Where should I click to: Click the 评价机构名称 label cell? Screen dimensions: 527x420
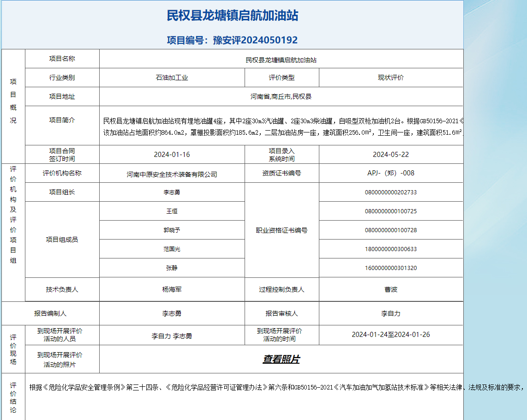[x=62, y=173]
